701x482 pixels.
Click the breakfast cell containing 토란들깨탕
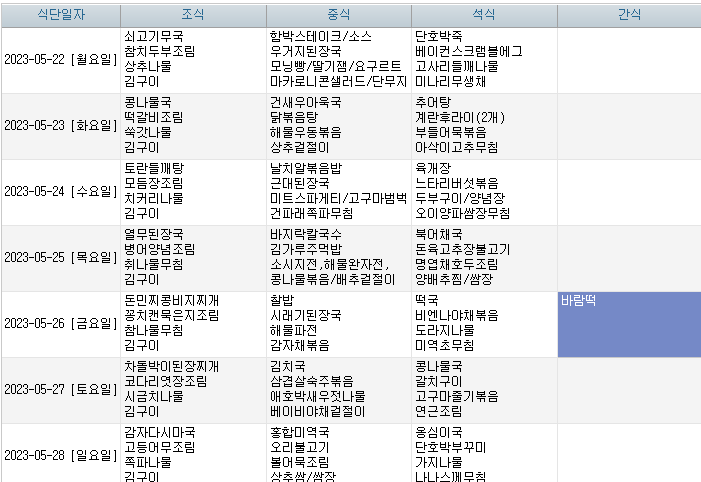(193, 191)
